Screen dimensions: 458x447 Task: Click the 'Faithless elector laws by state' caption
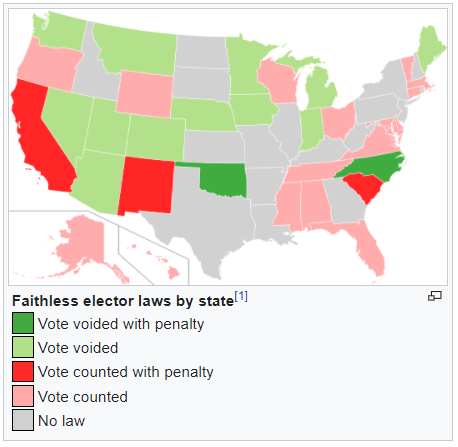point(123,301)
